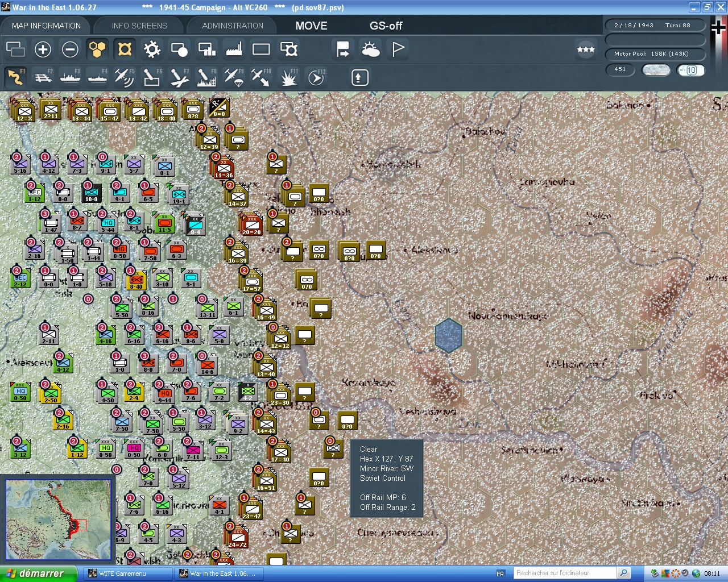This screenshot has width=728, height=582.
Task: Click the minimap in the corner
Action: click(x=58, y=519)
